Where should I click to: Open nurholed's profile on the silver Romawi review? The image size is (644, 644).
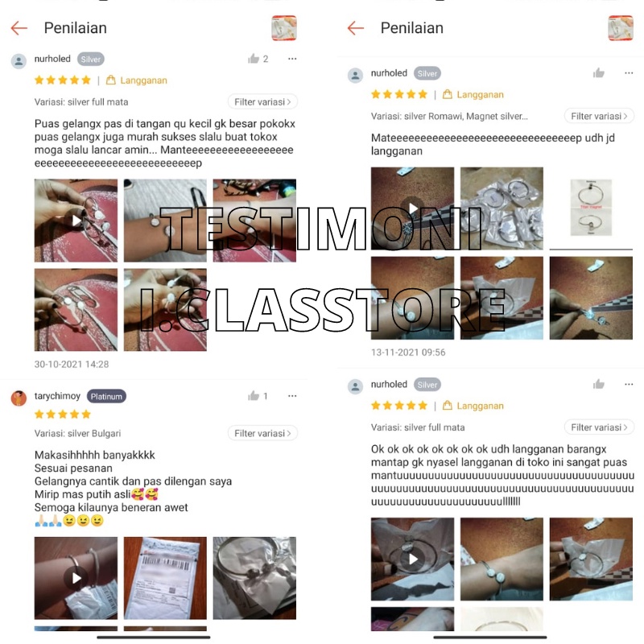(389, 73)
